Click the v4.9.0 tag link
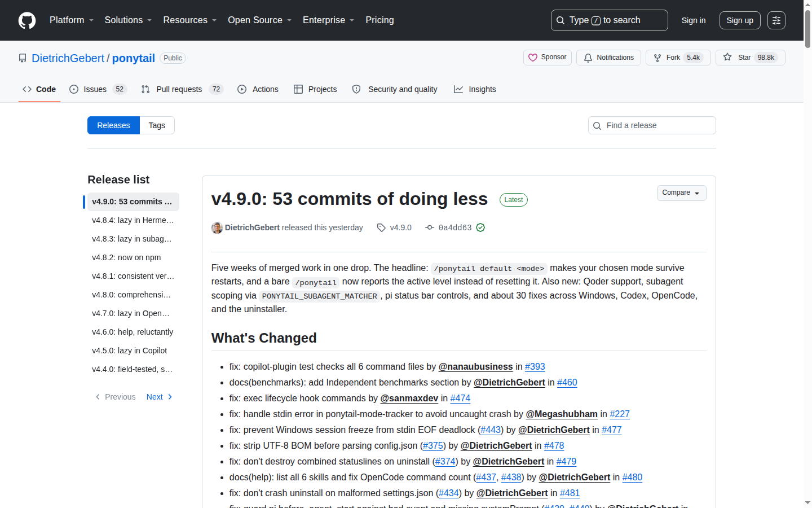The height and width of the screenshot is (508, 812). tap(400, 227)
